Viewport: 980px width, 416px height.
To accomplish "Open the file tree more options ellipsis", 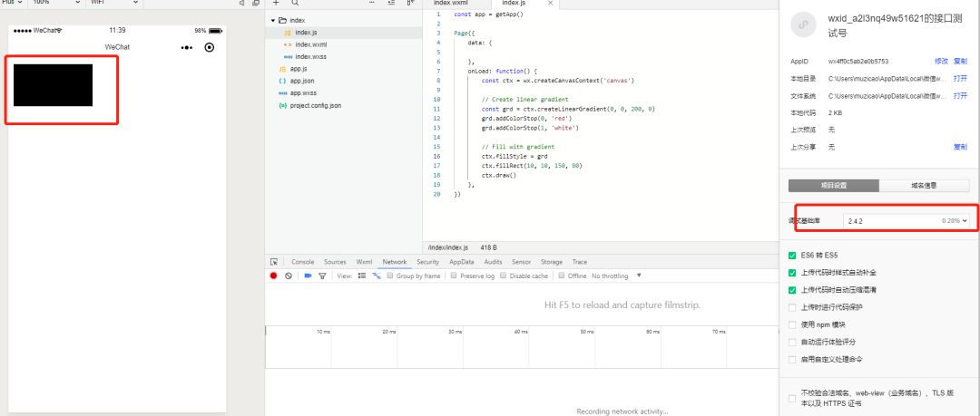I will 372,3.
